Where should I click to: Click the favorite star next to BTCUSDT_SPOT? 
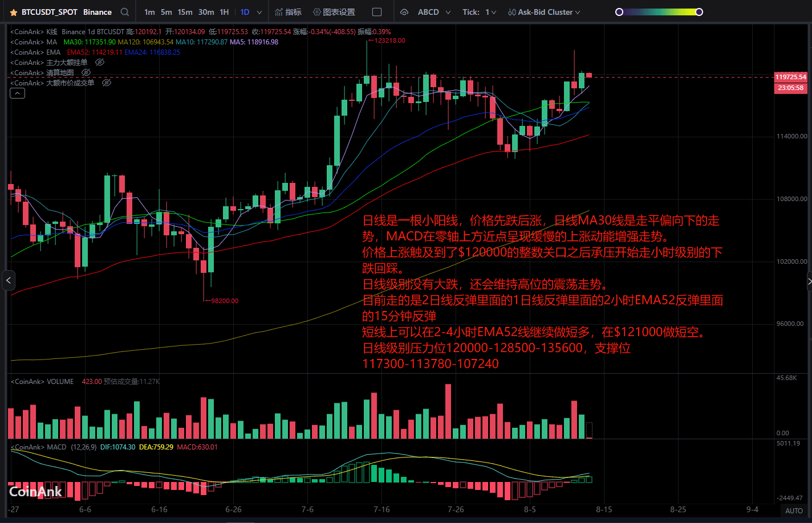pos(14,12)
